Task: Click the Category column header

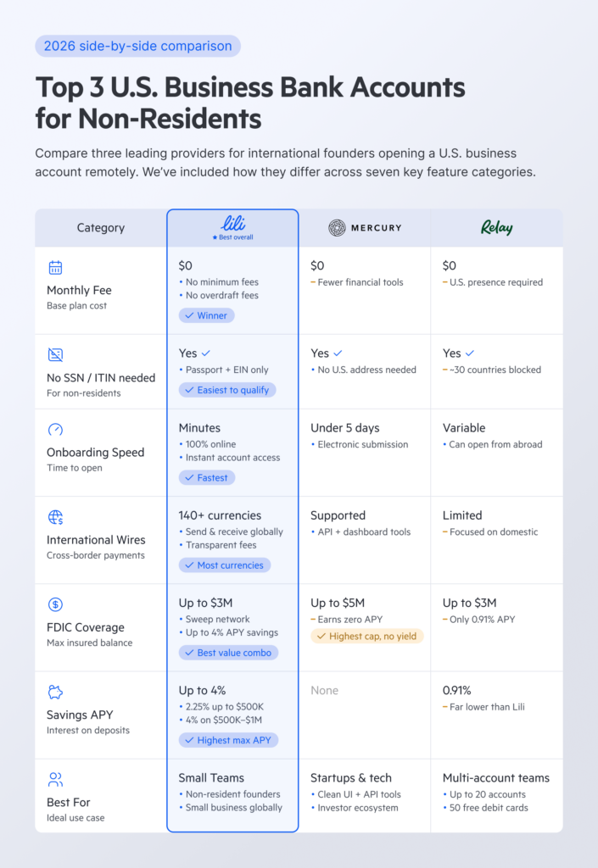Action: (101, 227)
